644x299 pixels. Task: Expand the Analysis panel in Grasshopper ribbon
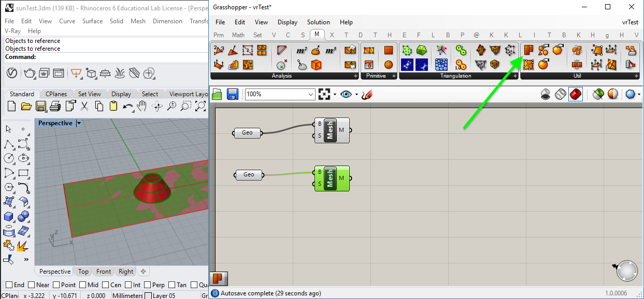coord(355,76)
